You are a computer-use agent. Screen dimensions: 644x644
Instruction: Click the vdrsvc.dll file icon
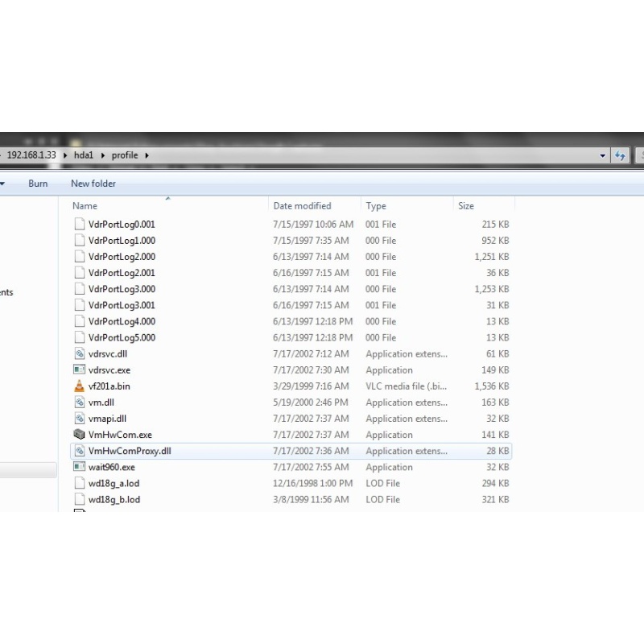(79, 354)
